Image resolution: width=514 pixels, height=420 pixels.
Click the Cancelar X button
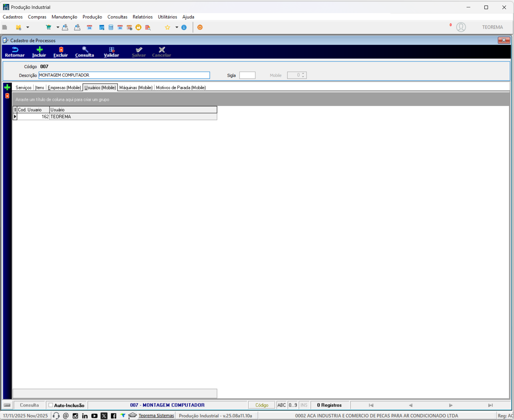pyautogui.click(x=162, y=52)
